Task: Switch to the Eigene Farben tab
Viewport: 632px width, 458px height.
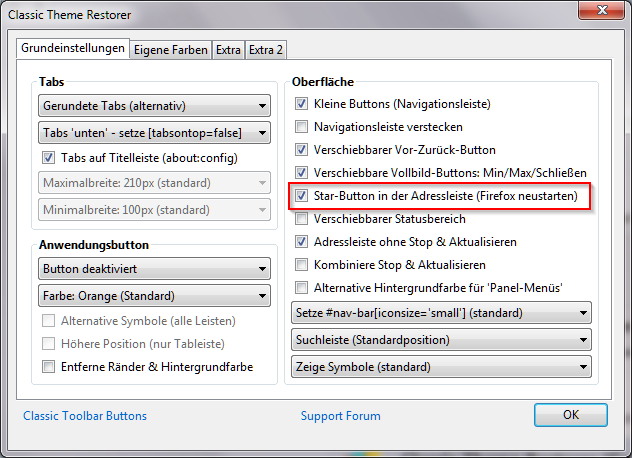Action: click(171, 49)
